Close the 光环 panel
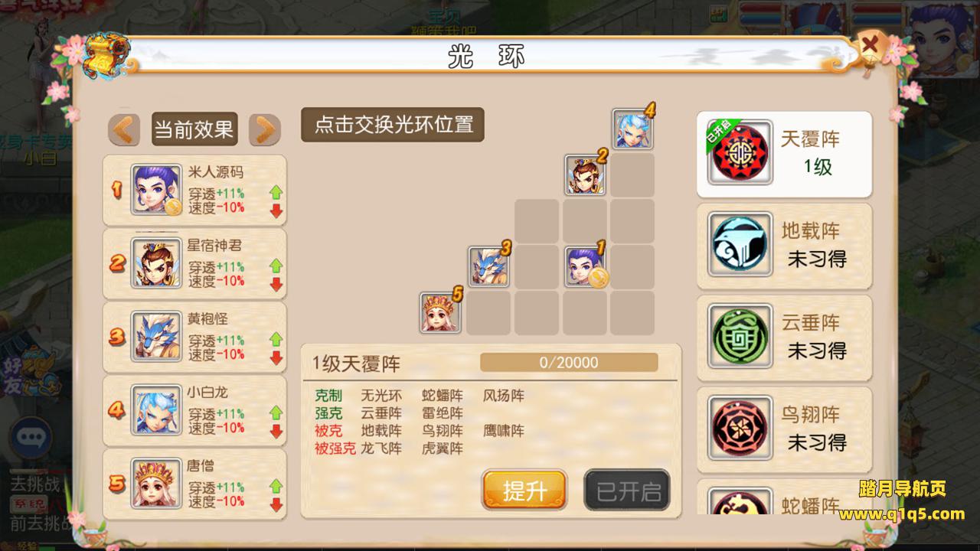Screen dimensions: 980x551 pyautogui.click(x=870, y=44)
